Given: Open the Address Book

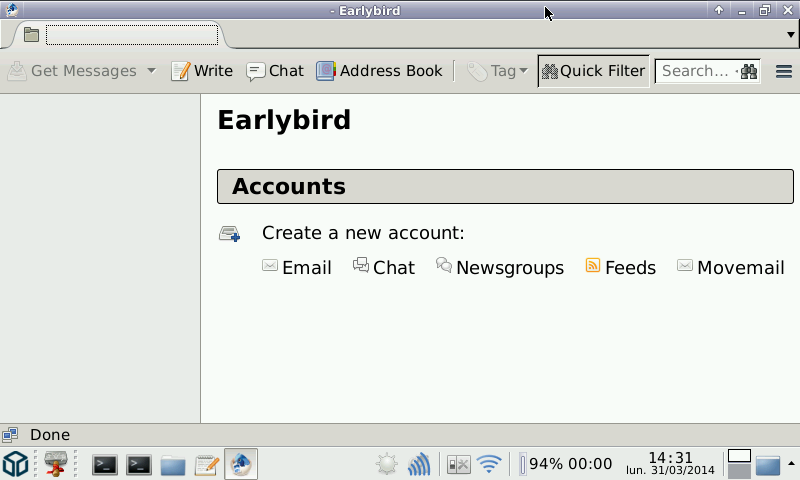Looking at the screenshot, I should point(379,71).
